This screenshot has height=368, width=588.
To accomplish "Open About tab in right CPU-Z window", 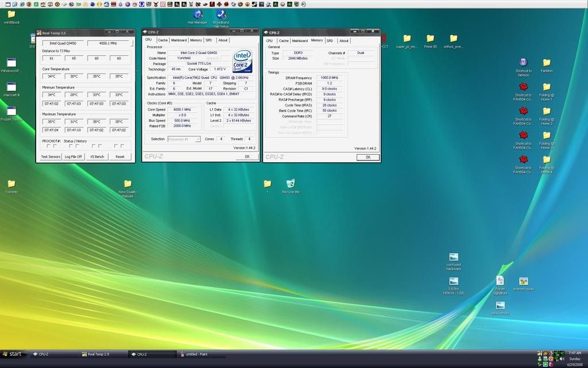I will pos(344,41).
